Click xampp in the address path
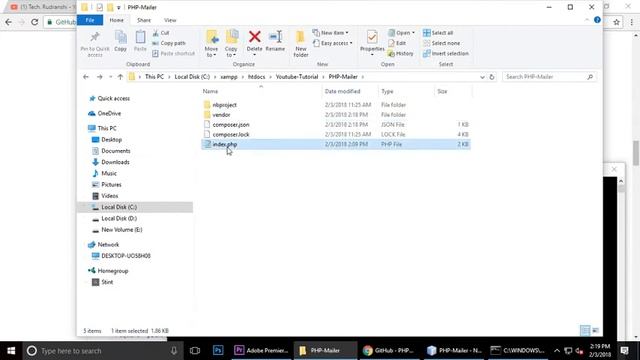The width and height of the screenshot is (640, 360). pos(229,77)
